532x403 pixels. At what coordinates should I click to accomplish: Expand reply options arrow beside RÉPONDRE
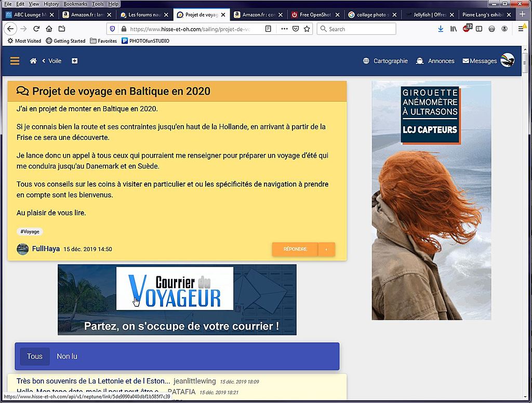(x=326, y=249)
